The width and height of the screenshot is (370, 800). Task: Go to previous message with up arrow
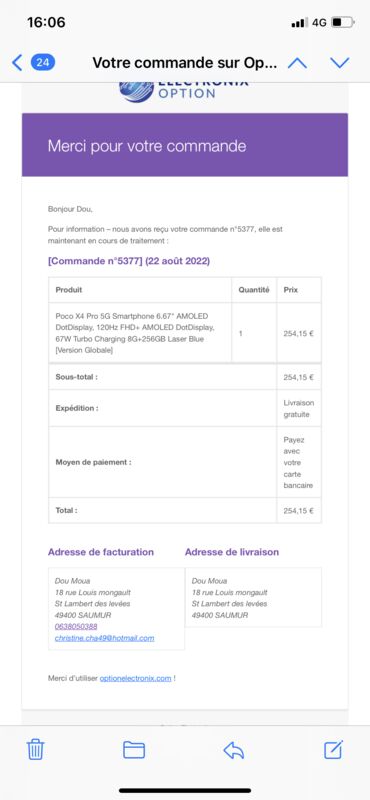(x=298, y=63)
